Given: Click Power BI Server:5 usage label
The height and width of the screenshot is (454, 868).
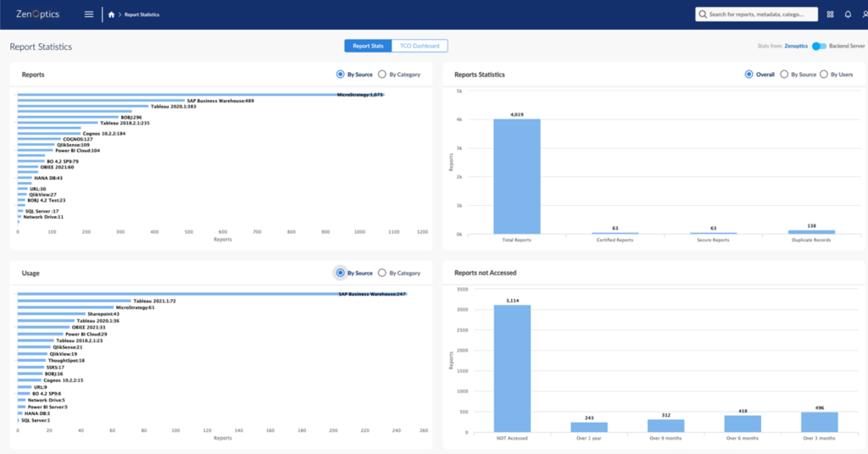Looking at the screenshot, I should [47, 407].
